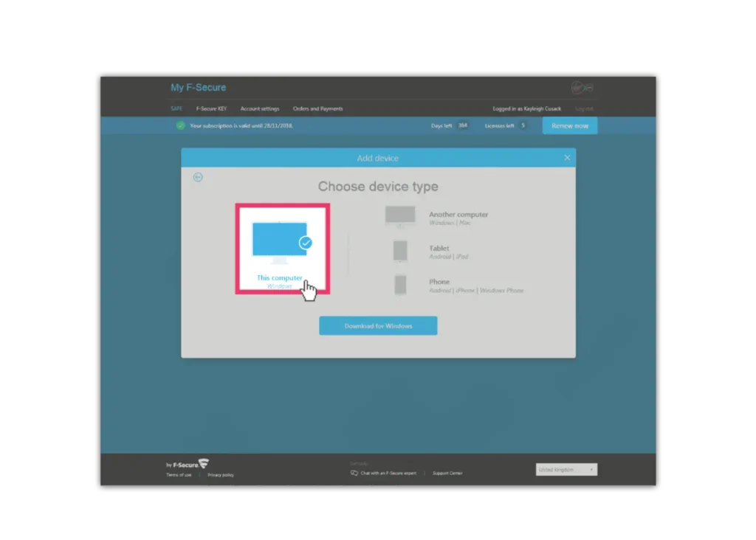Image resolution: width=756 pixels, height=540 pixels.
Task: Click the Days left 364 counter
Action: pyautogui.click(x=450, y=125)
